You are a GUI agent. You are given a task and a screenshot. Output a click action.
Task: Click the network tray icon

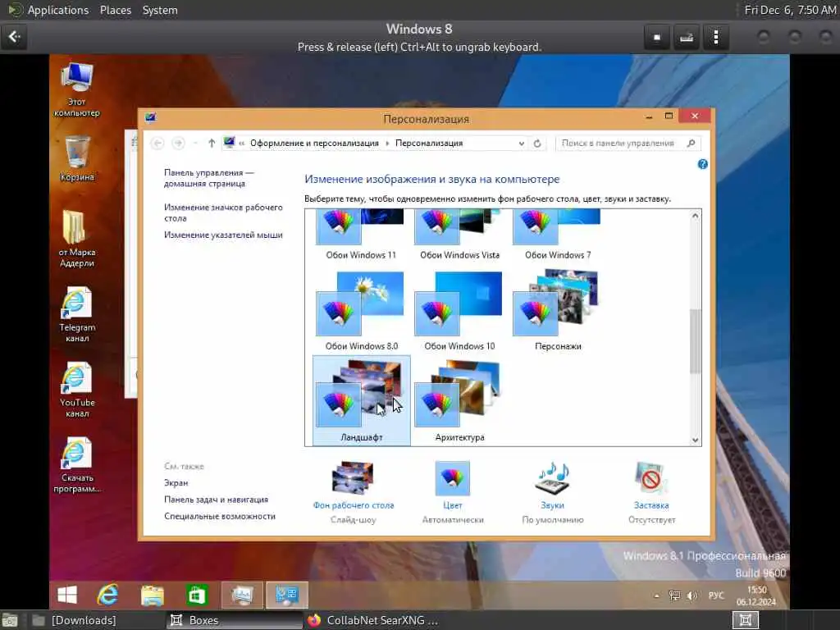click(674, 596)
